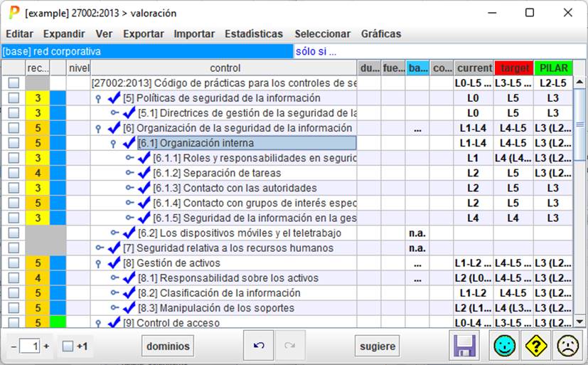Open the Seleccionar menu

pos(323,33)
